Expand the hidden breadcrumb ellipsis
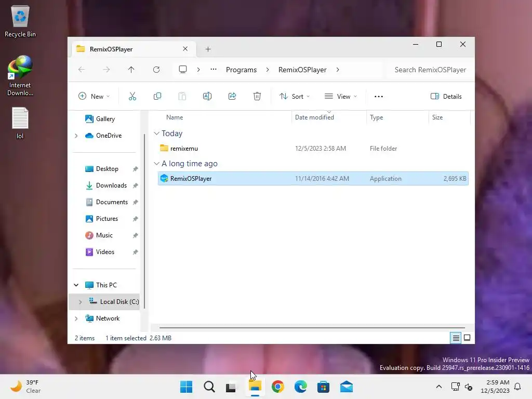The image size is (532, 399). coord(214,69)
